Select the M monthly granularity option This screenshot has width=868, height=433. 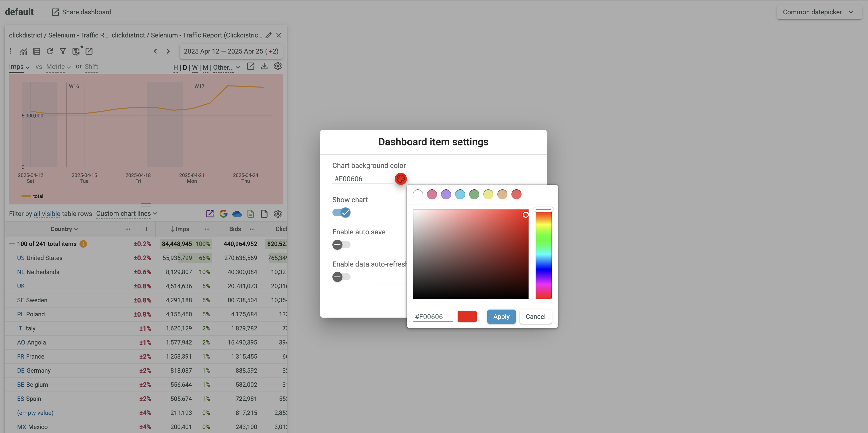pos(205,67)
